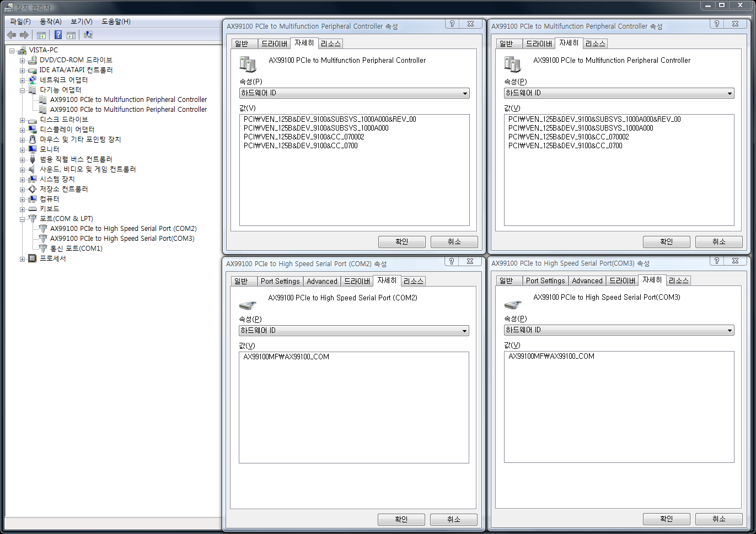Toggle the console tree show/hide toolbar icon
The width and height of the screenshot is (756, 534).
point(41,35)
